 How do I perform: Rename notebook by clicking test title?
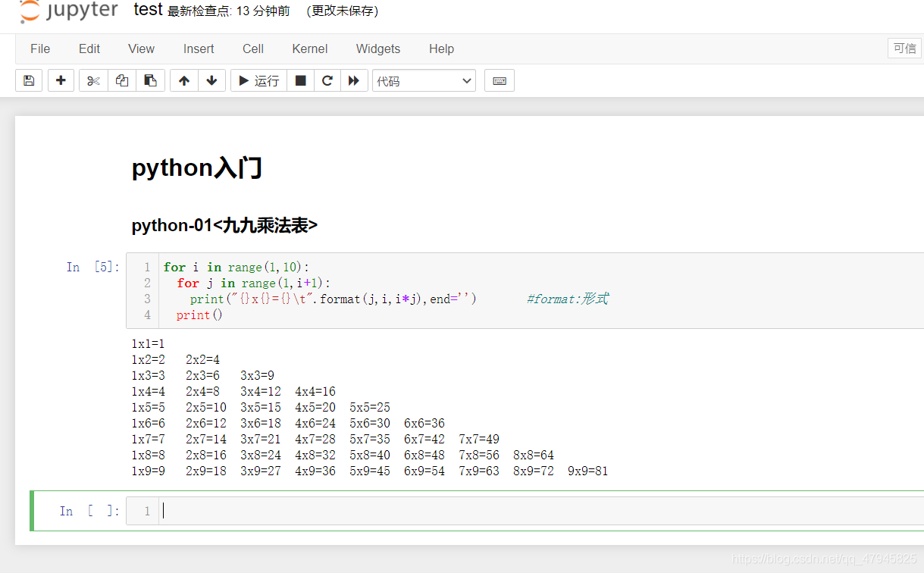pyautogui.click(x=148, y=10)
